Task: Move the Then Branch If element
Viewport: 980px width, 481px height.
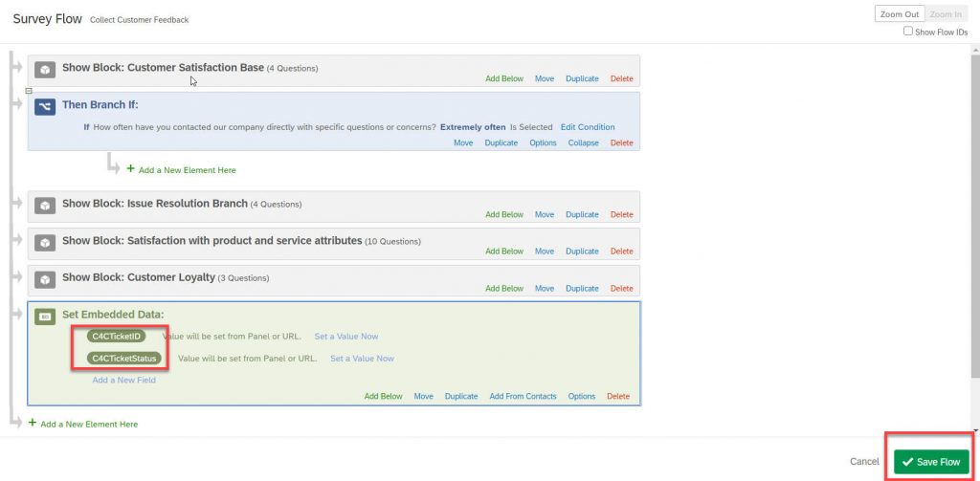Action: pos(463,143)
